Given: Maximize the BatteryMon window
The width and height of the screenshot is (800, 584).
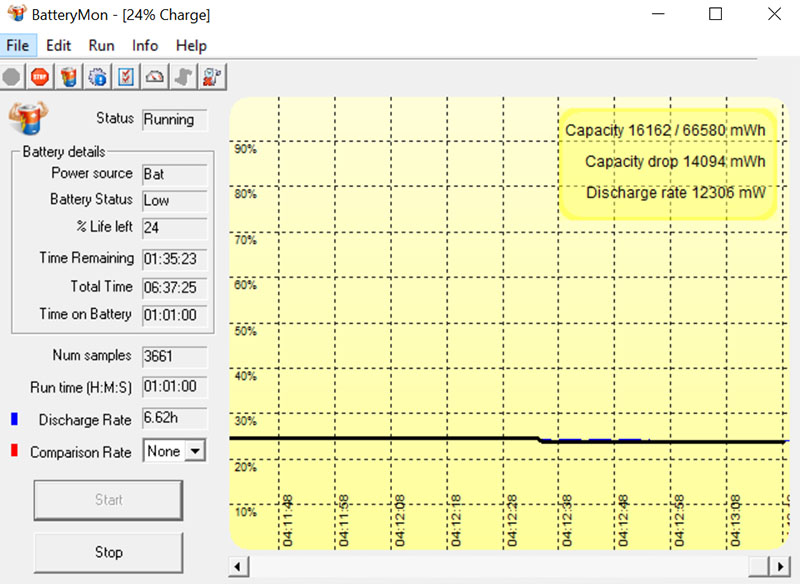Looking at the screenshot, I should tap(716, 14).
